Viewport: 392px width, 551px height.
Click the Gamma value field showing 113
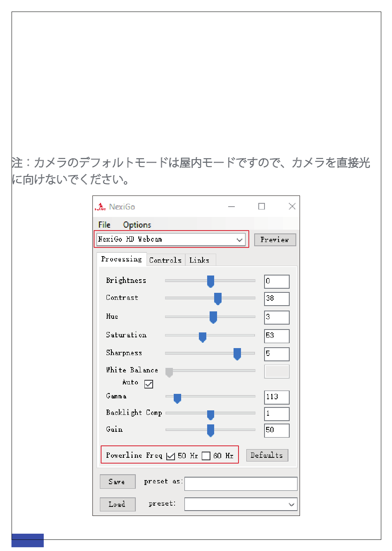coord(277,398)
